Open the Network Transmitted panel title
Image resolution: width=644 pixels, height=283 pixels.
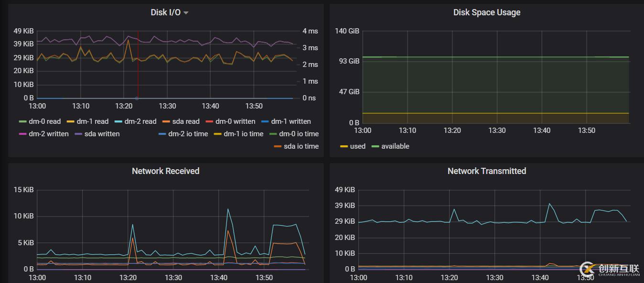coord(487,171)
